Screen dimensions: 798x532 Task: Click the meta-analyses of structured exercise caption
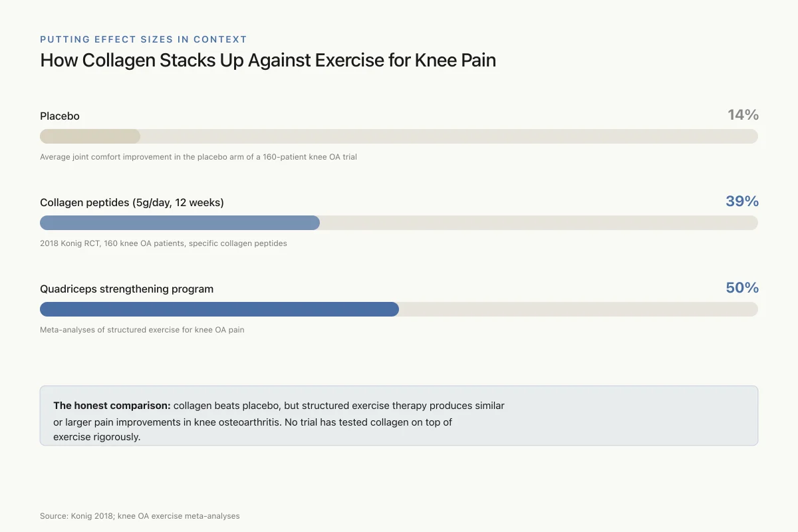point(142,330)
